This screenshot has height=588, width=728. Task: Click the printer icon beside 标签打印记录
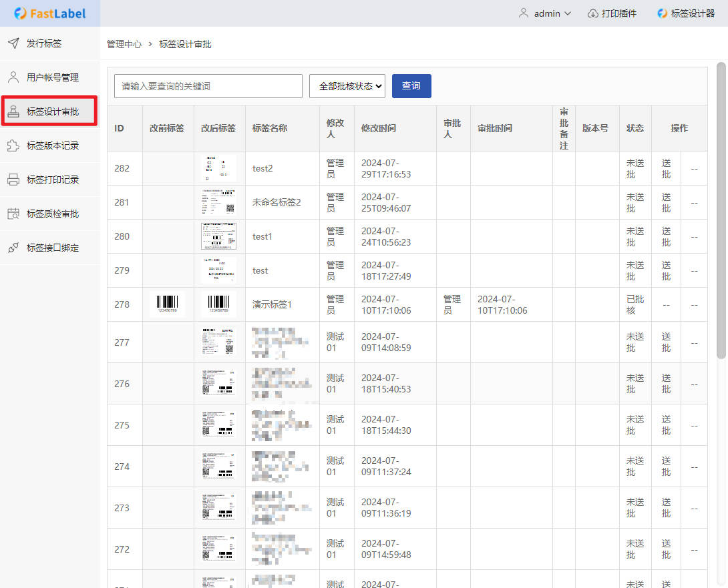pyautogui.click(x=13, y=180)
